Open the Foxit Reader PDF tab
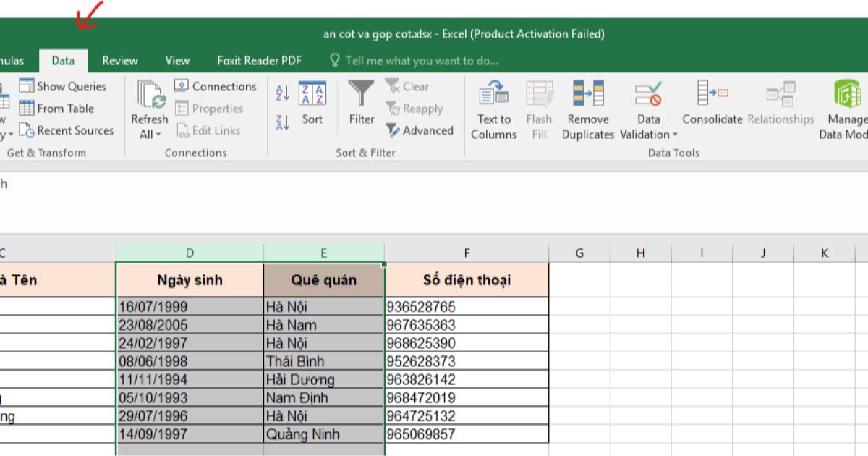This screenshot has width=868, height=456. pyautogui.click(x=259, y=61)
